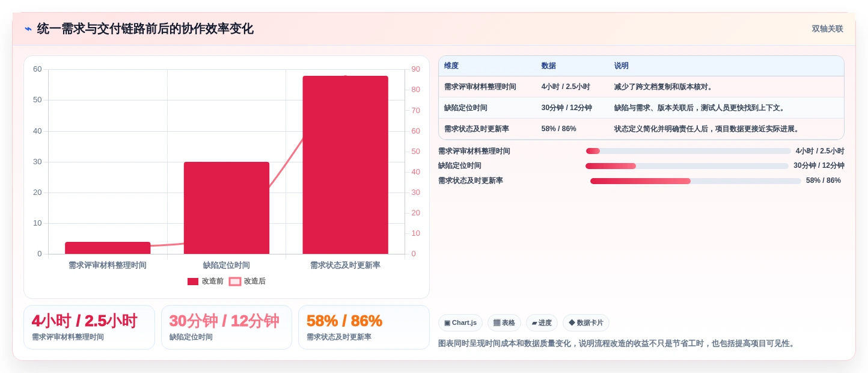This screenshot has height=373, width=868.
Task: Click progress value 58% / 86%
Action: (x=824, y=180)
